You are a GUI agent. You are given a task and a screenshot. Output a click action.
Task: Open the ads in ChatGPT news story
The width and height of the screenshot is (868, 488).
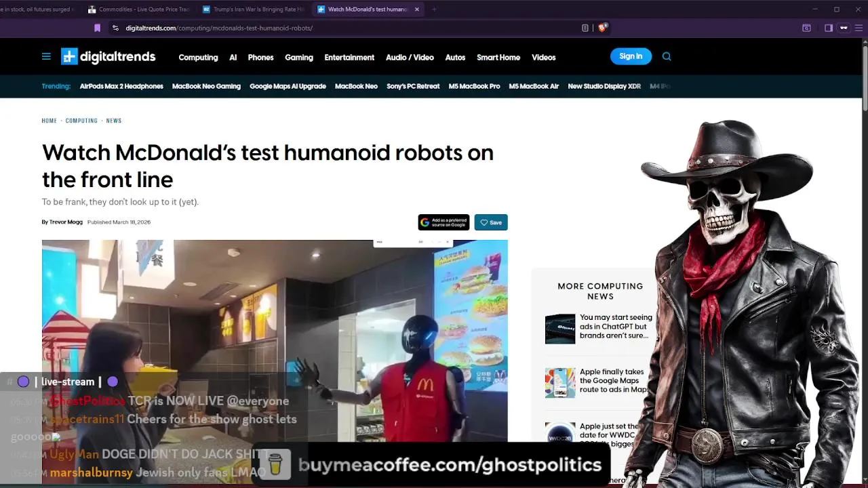pyautogui.click(x=616, y=326)
